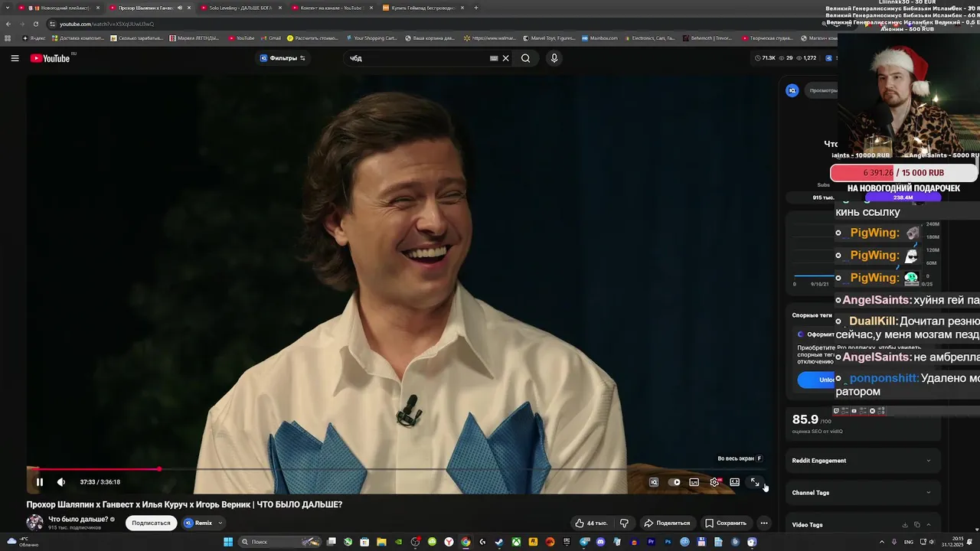The width and height of the screenshot is (980, 551).
Task: Open the Gmail bookmark
Action: (x=271, y=37)
